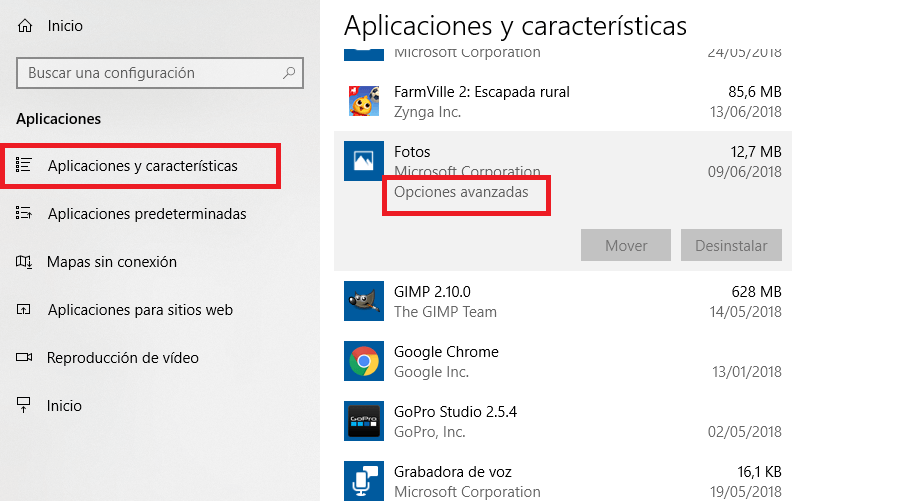Select Google Chrome in the list
The image size is (917, 501).
(446, 351)
